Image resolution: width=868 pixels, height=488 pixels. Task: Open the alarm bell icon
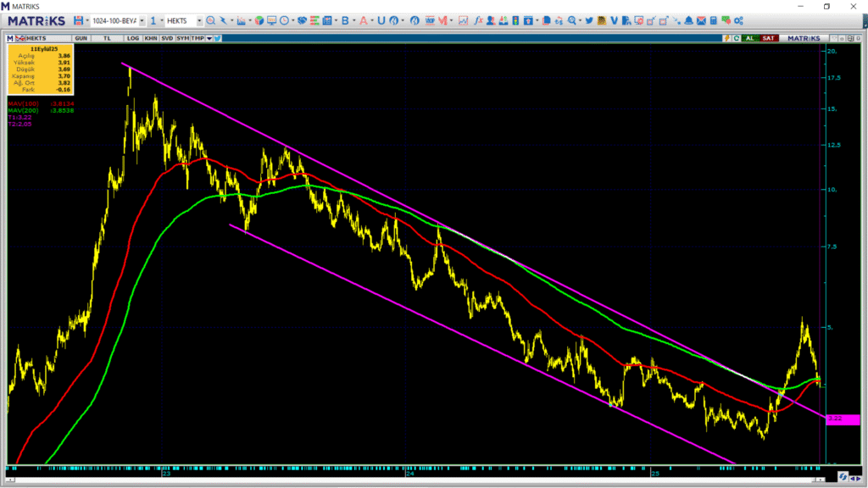(x=689, y=20)
